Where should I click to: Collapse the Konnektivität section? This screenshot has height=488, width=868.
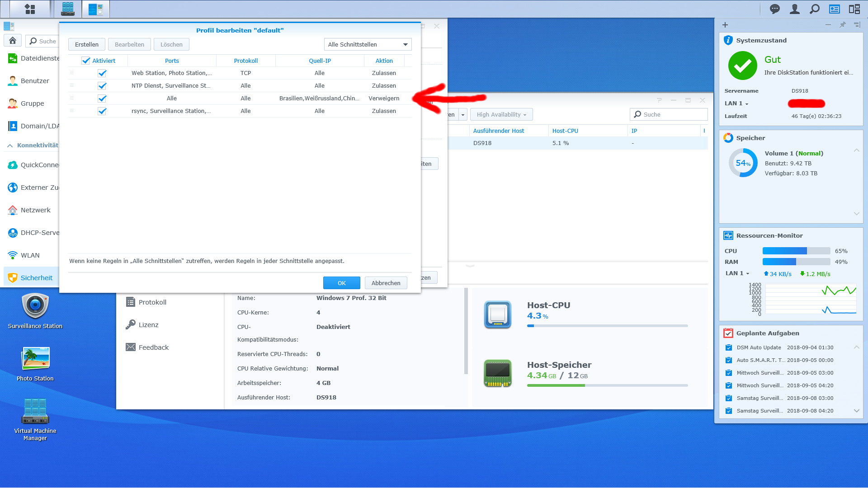click(10, 145)
